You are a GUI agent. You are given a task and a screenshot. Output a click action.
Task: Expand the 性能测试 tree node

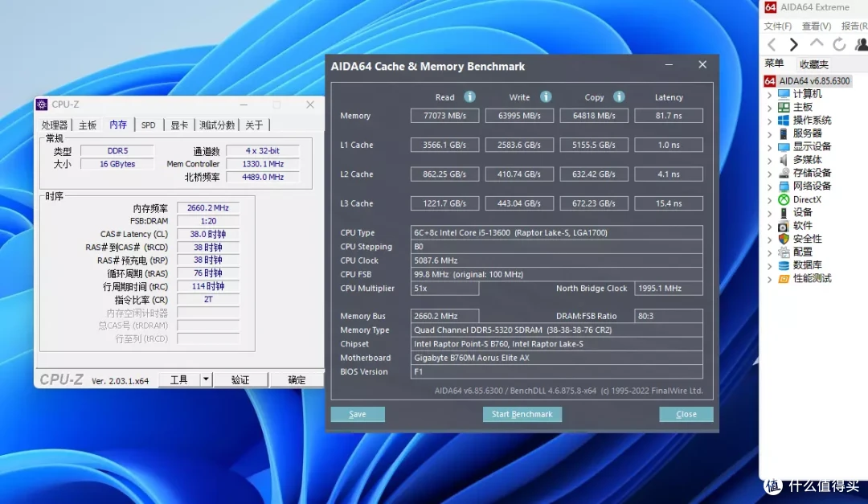[769, 279]
